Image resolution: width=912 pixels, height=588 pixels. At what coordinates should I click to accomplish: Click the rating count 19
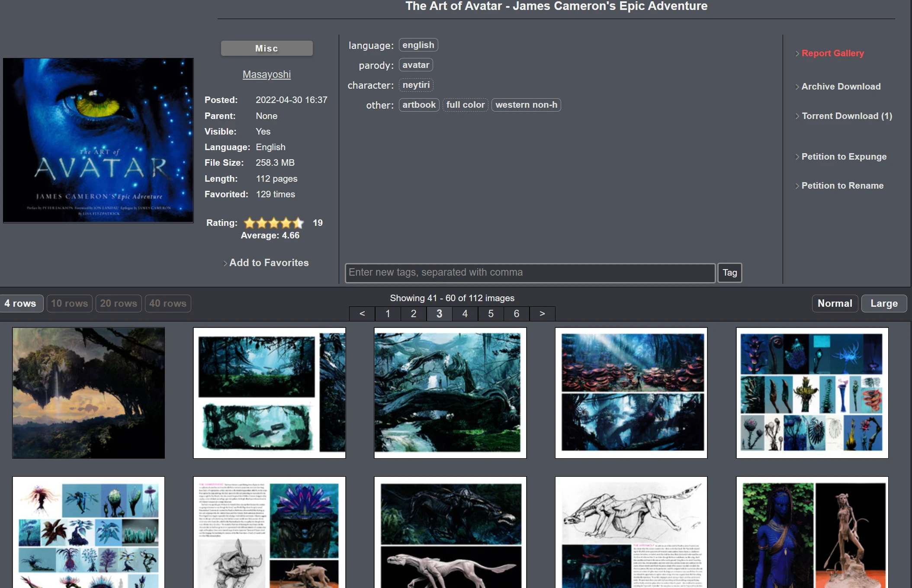[318, 223]
